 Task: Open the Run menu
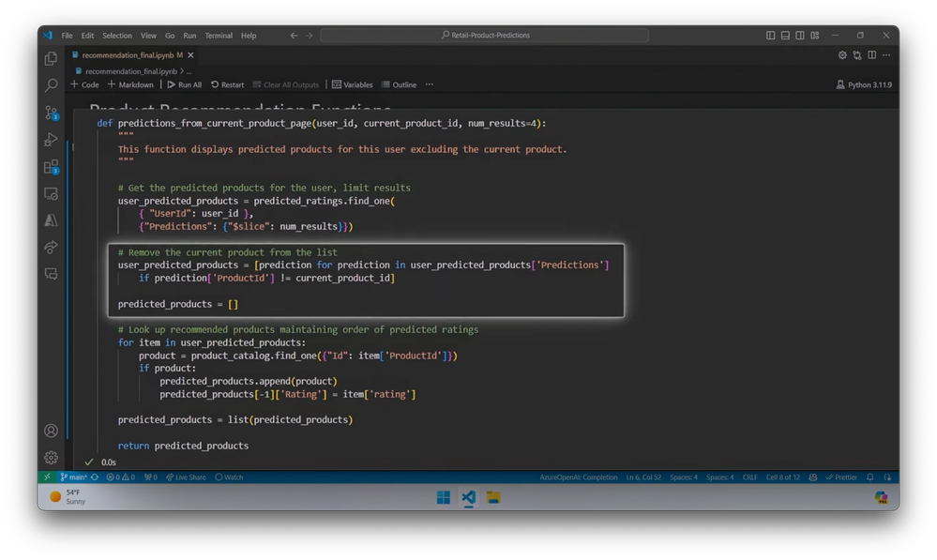(189, 36)
